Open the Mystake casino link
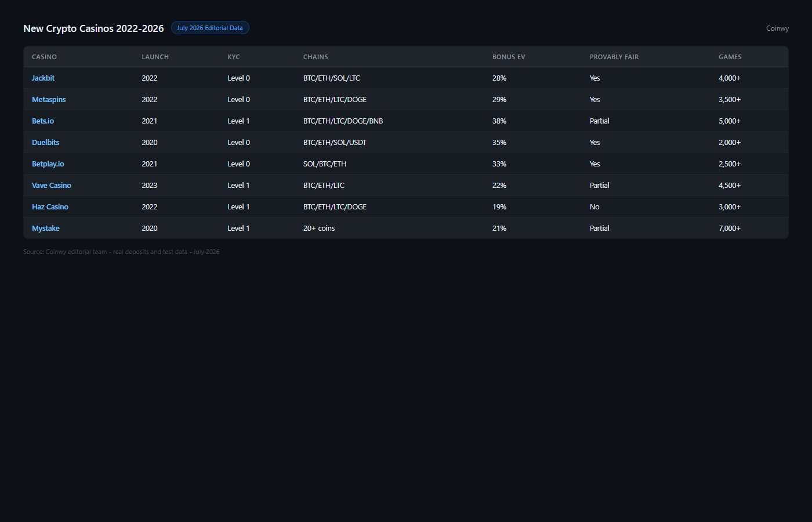Screen dimensions: 812x522 [46, 229]
